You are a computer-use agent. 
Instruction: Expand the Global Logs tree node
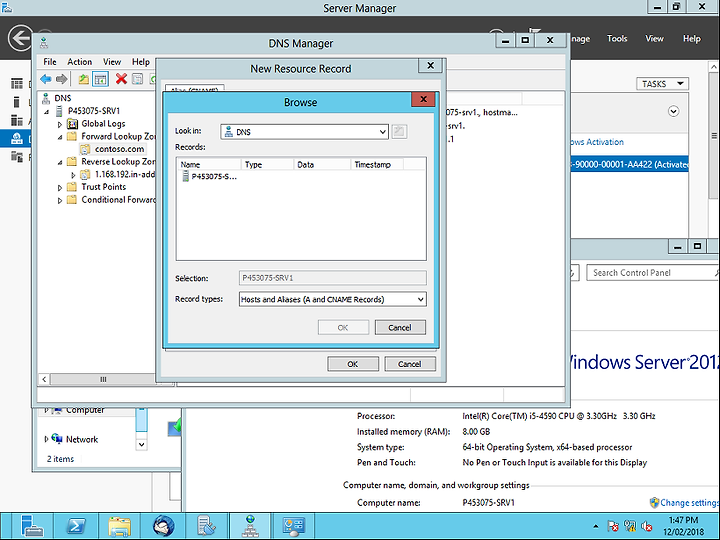click(x=60, y=124)
